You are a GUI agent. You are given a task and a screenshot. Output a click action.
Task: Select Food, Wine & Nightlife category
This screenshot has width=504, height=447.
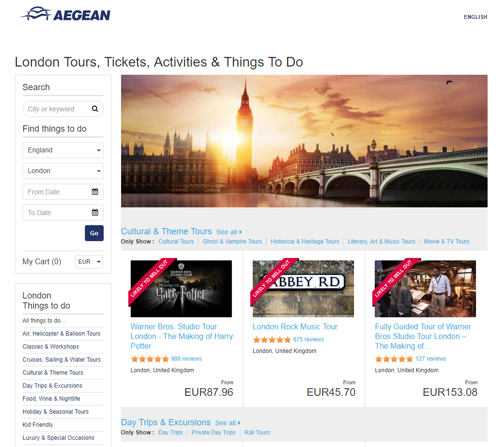click(51, 399)
